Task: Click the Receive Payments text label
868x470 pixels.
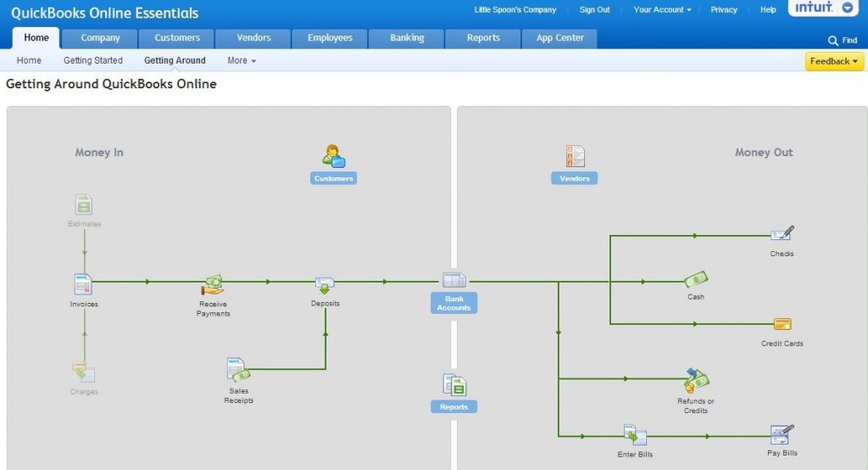Action: click(213, 309)
